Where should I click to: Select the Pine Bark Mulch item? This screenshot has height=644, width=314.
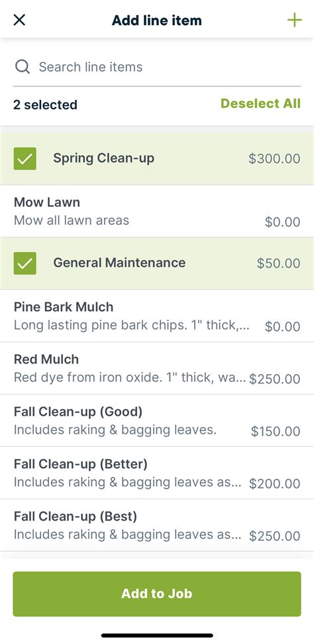(x=157, y=316)
